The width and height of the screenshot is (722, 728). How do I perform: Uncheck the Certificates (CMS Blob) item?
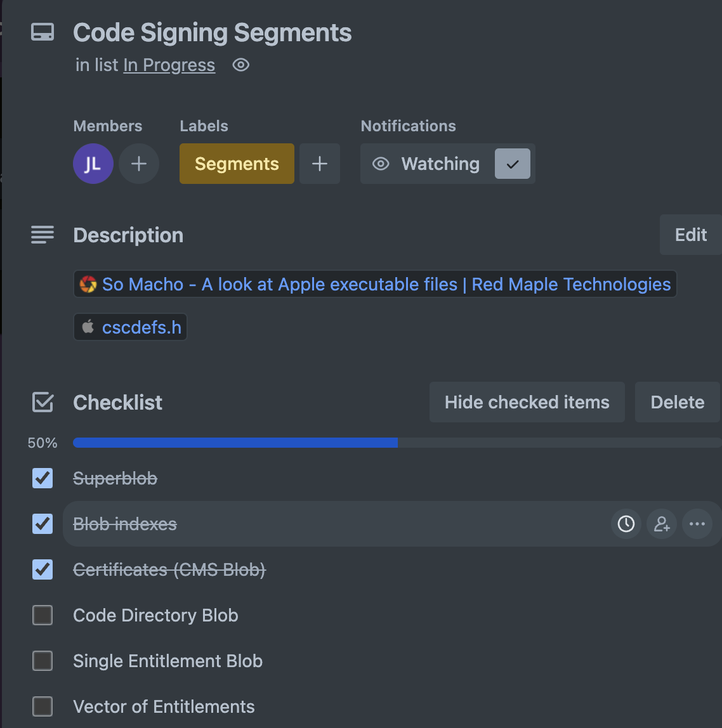pos(42,569)
